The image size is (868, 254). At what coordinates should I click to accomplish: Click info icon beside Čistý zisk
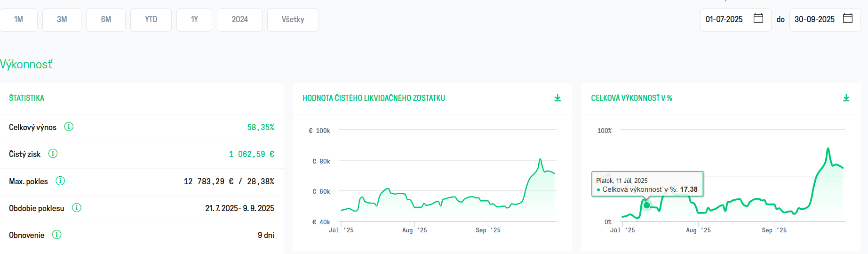coord(53,154)
